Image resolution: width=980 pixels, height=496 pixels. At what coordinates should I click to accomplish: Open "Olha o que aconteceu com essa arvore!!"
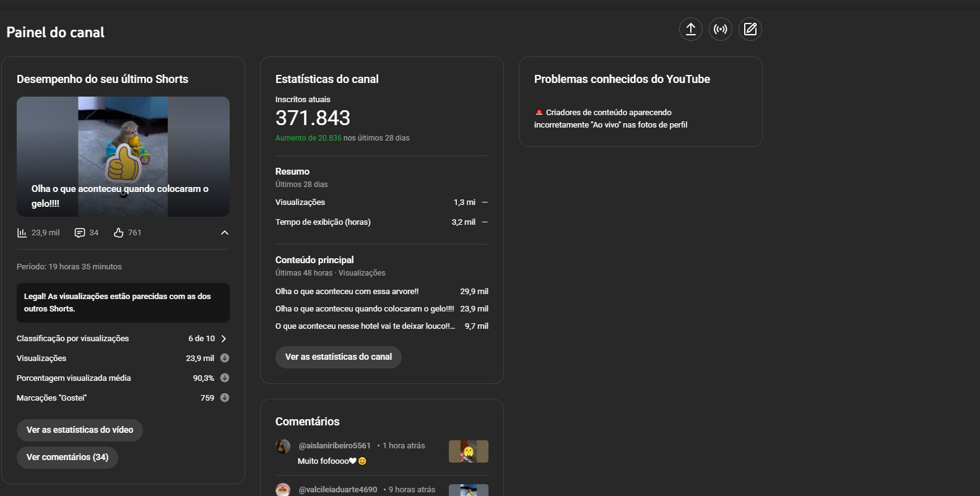click(x=347, y=292)
